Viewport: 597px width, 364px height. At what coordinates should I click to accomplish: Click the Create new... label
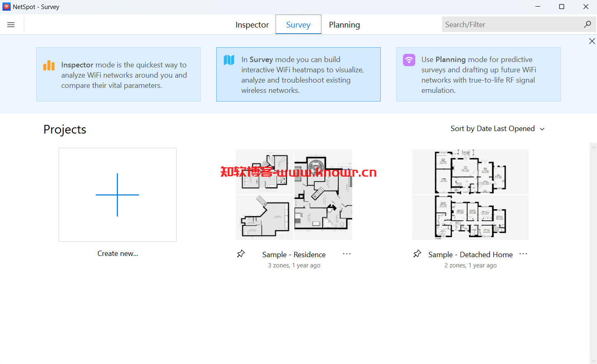[118, 253]
